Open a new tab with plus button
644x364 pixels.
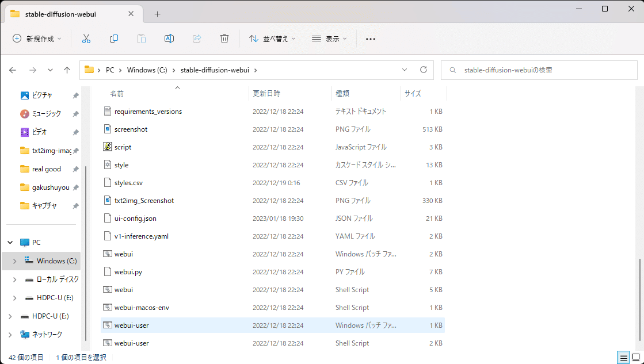pos(157,14)
